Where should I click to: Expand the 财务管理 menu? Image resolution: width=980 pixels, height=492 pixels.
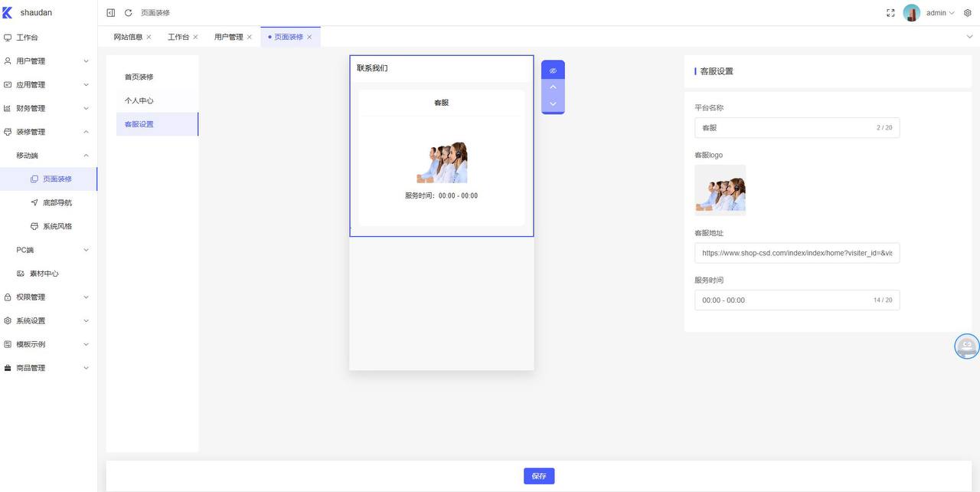click(x=48, y=109)
